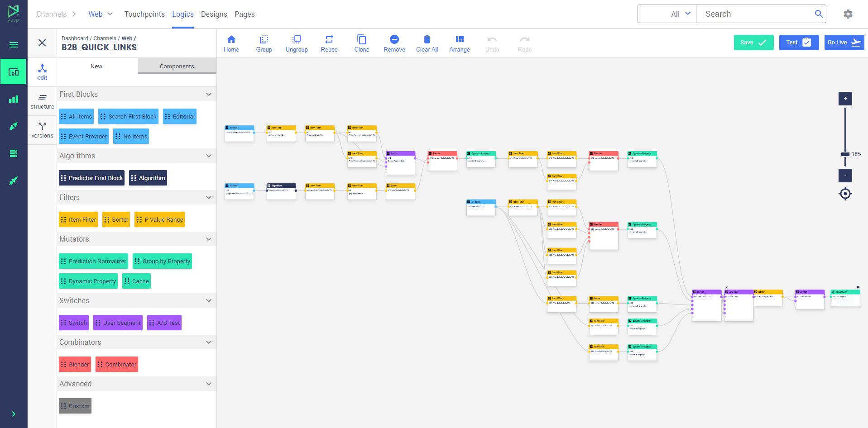Expand the sidebar with bottom arrow

point(14,414)
